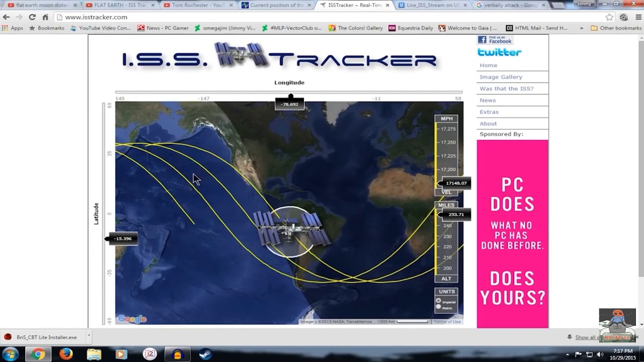
Task: Click the pink PC Does advertisement
Action: (512, 234)
